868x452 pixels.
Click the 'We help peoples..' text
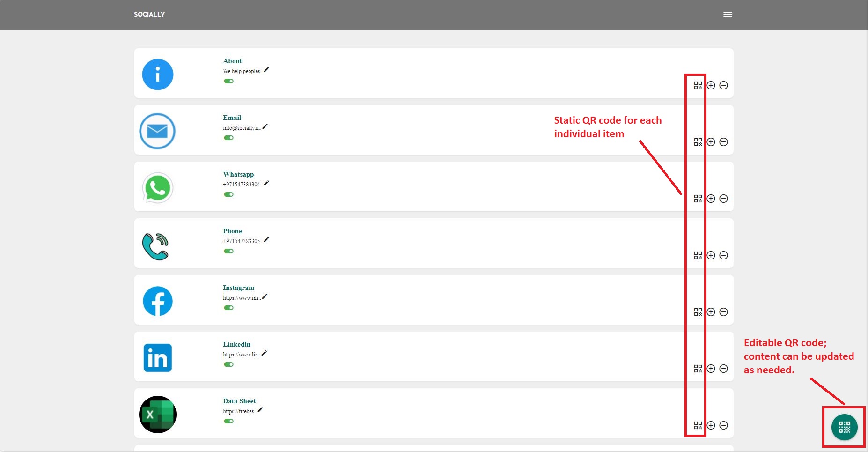pyautogui.click(x=243, y=71)
